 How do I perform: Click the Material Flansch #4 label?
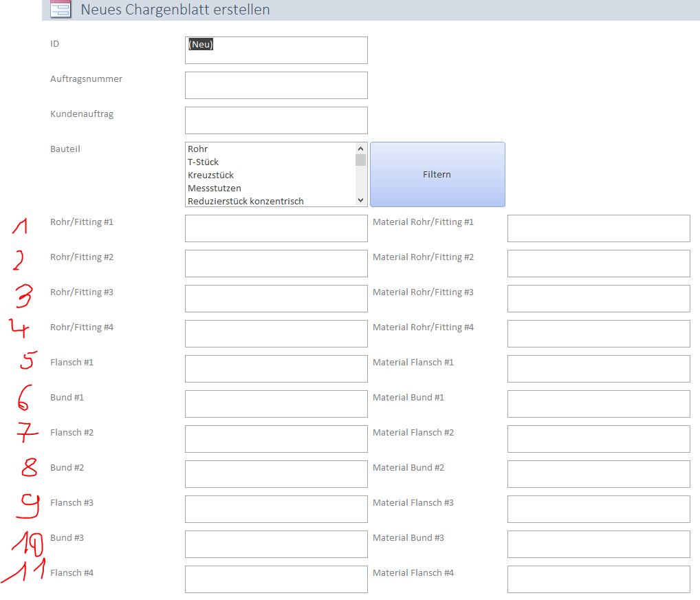click(413, 572)
